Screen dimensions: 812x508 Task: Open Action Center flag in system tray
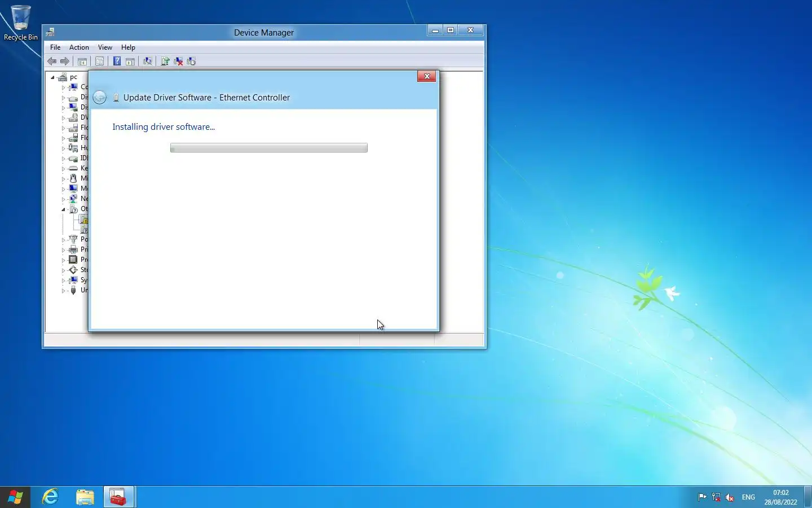(703, 497)
